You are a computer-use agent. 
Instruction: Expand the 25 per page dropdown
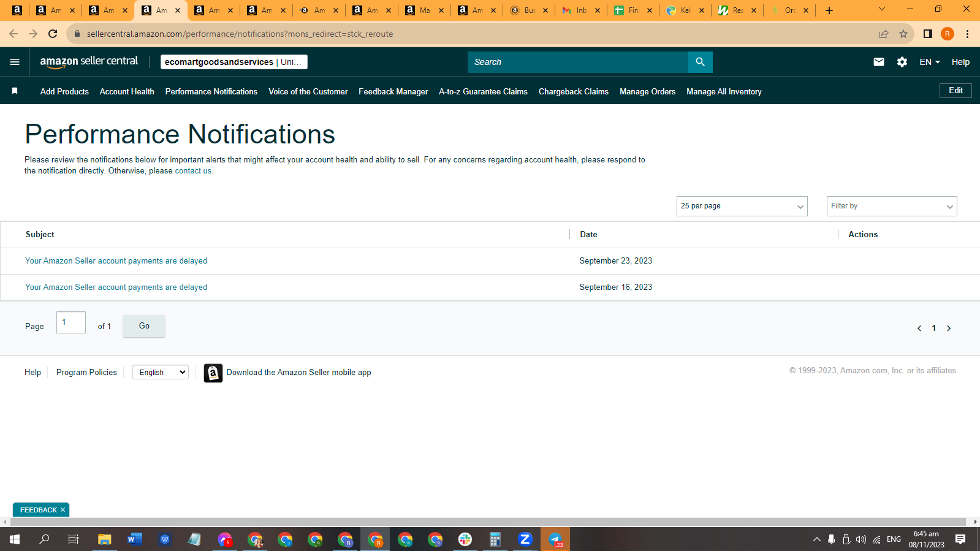742,206
